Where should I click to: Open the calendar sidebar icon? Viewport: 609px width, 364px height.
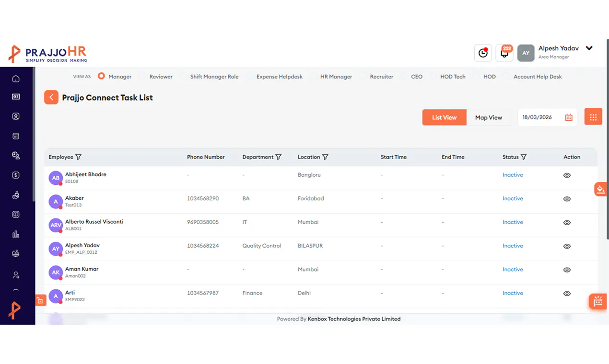click(x=16, y=136)
